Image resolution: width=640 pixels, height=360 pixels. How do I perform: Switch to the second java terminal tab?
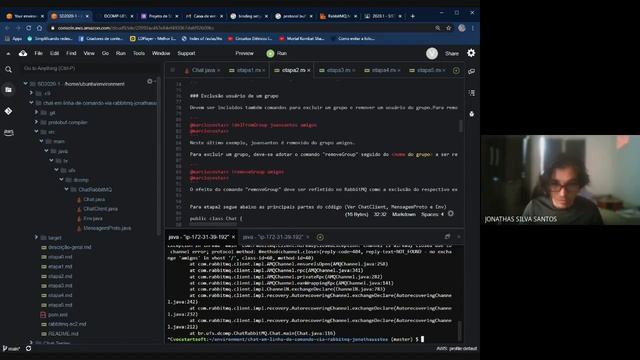(x=273, y=237)
